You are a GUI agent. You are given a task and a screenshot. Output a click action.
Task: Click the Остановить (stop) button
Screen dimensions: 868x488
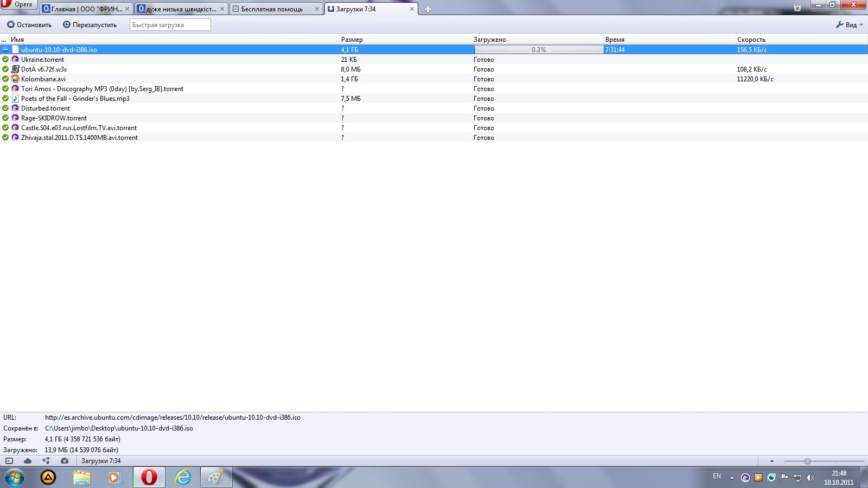pyautogui.click(x=29, y=24)
